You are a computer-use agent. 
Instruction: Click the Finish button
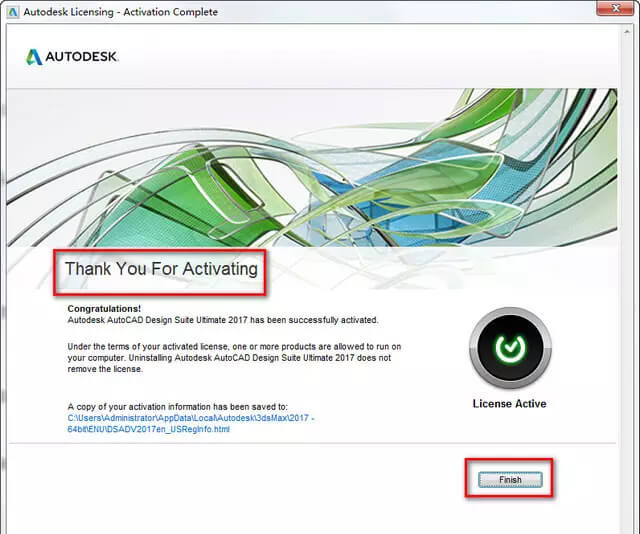click(510, 480)
